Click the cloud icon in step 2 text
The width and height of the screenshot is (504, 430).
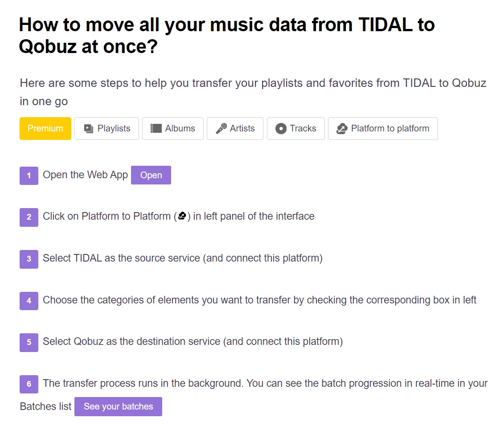pos(182,217)
